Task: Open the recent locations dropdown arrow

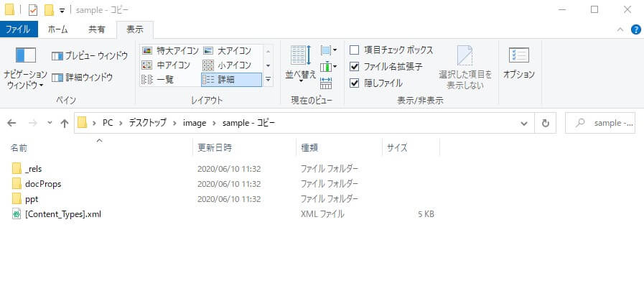Action: [x=50, y=123]
